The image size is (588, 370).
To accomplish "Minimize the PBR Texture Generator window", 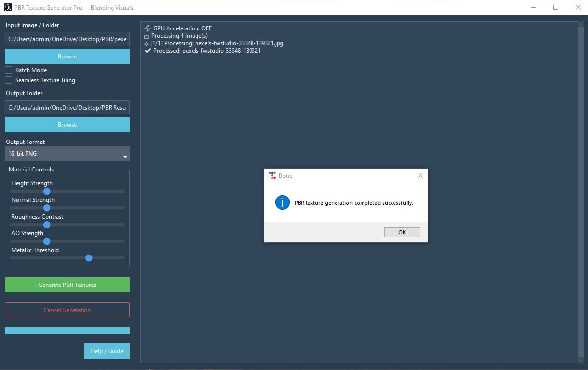I will pyautogui.click(x=533, y=7).
